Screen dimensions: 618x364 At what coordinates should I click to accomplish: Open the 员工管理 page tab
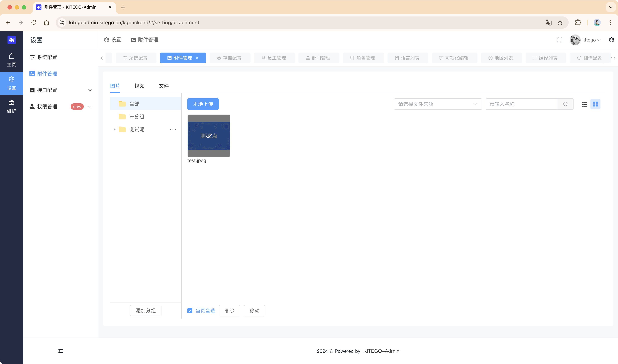274,58
